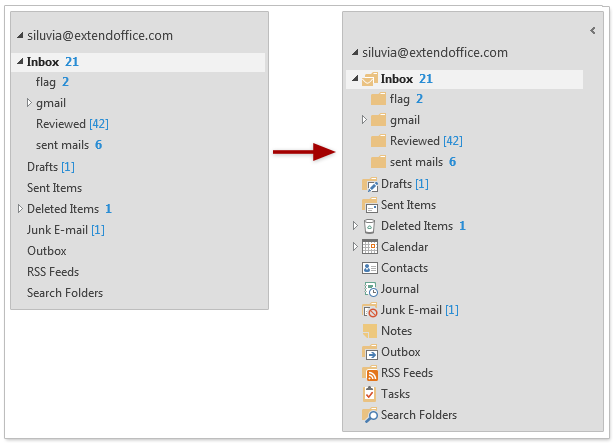Expand gmail subfolder arrow in icon-less pane
This screenshot has width=614, height=445.
tap(29, 103)
